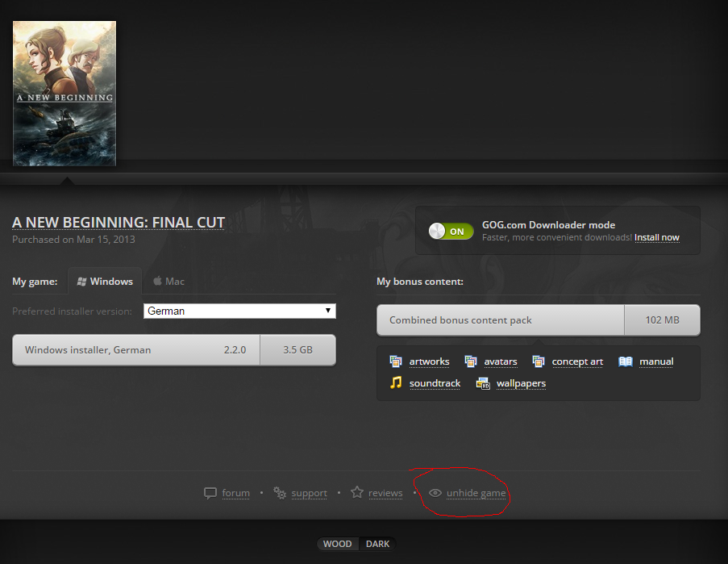Click the HD wallpapers icon
The height and width of the screenshot is (564, 728).
click(x=483, y=383)
